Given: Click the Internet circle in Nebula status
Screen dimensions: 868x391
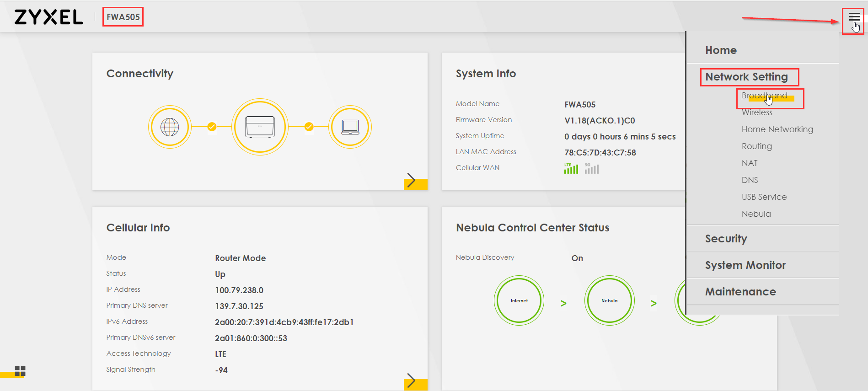Looking at the screenshot, I should tap(519, 300).
